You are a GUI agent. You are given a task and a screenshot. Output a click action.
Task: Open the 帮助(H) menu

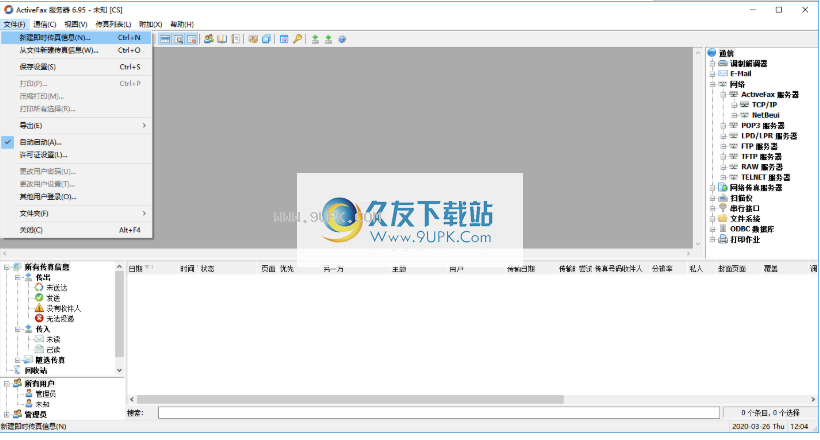pyautogui.click(x=182, y=24)
